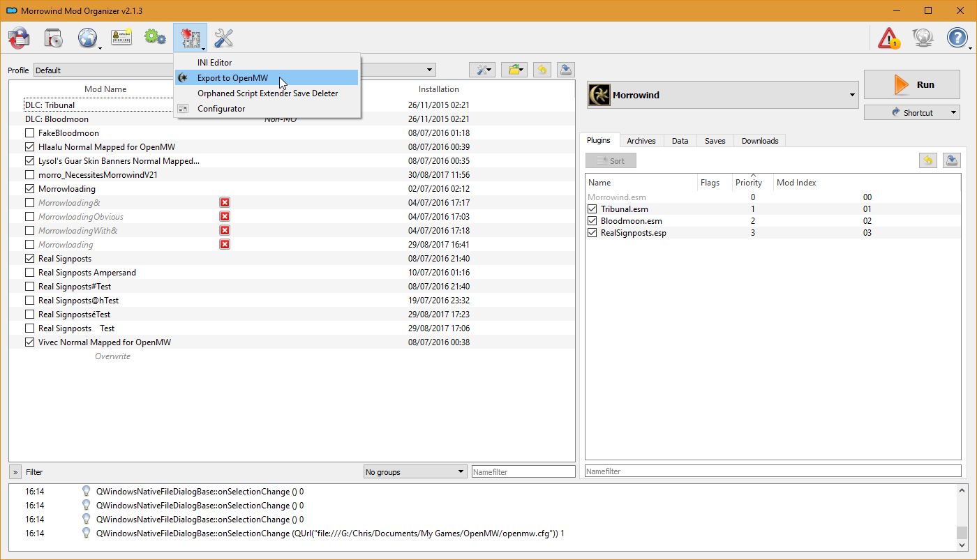
Task: Click the disc box icon in main toolbar
Action: coord(53,38)
